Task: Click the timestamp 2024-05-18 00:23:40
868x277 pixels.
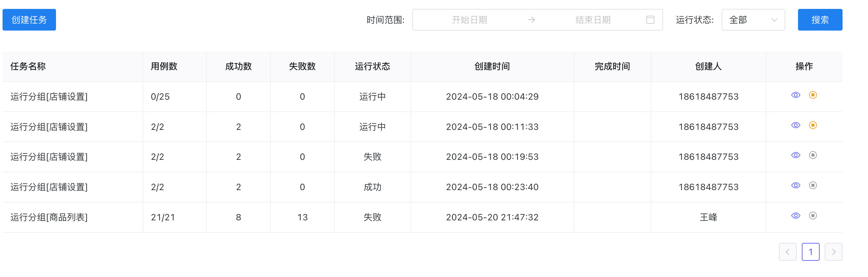Action: tap(492, 187)
